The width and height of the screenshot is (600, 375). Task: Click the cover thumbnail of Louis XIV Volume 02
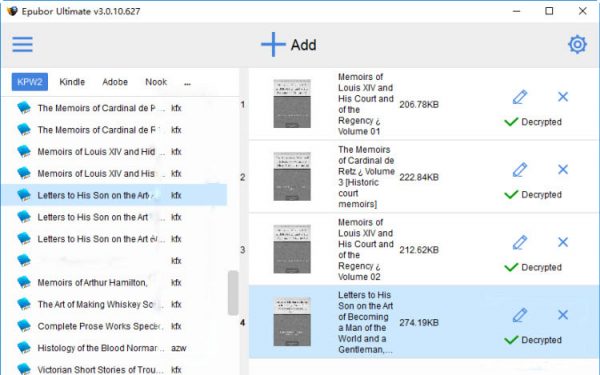292,249
